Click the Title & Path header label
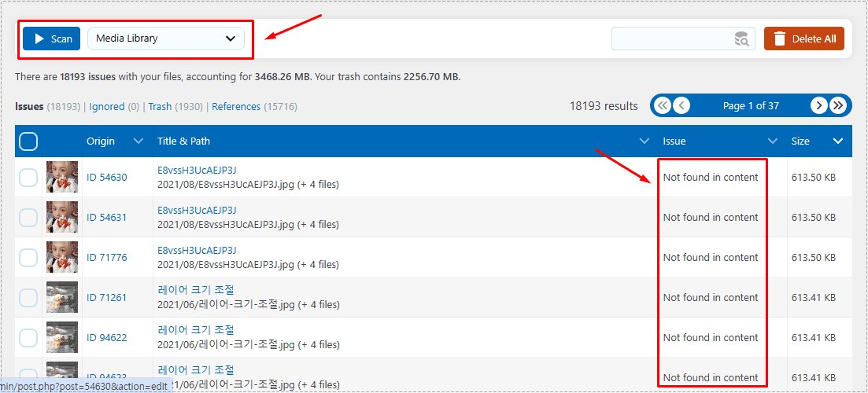The height and width of the screenshot is (393, 868). [x=184, y=141]
